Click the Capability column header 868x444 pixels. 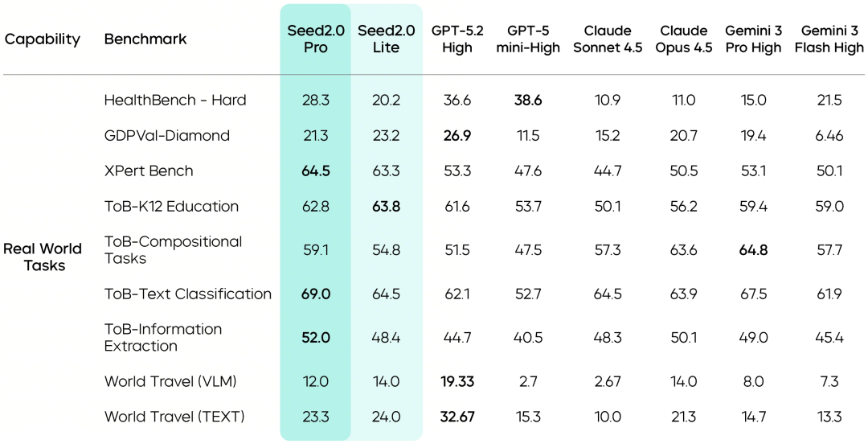click(43, 39)
